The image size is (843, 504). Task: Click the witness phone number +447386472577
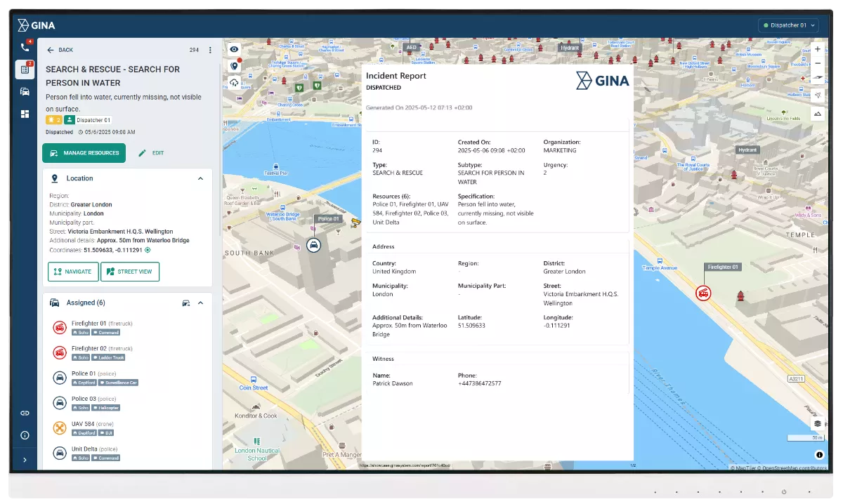click(x=481, y=383)
